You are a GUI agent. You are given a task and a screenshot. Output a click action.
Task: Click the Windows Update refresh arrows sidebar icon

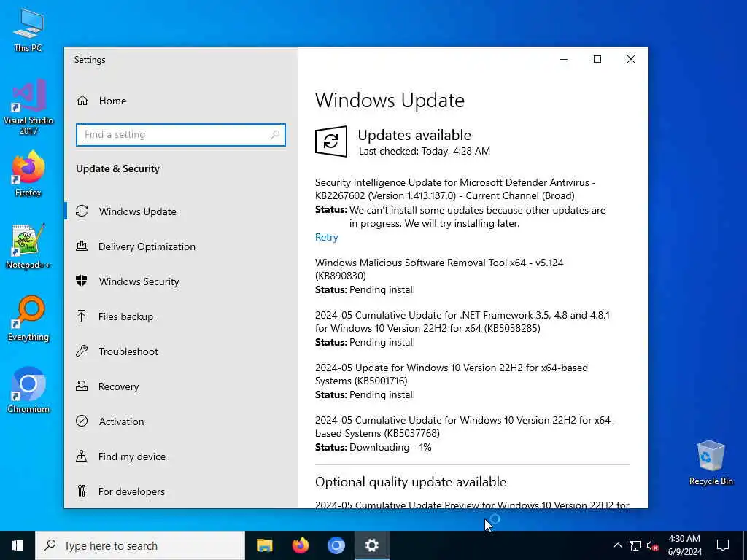[x=82, y=211]
